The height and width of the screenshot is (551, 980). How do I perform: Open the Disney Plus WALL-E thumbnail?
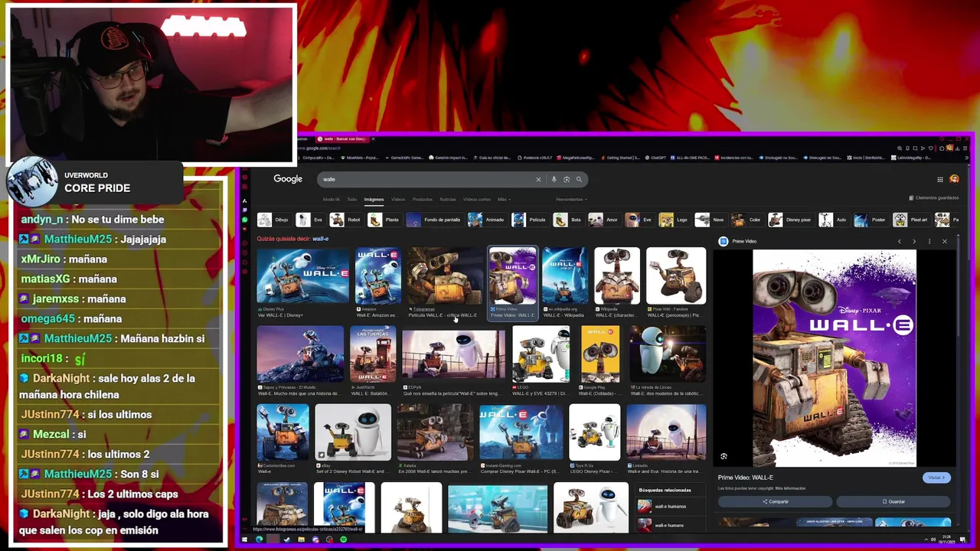(303, 275)
